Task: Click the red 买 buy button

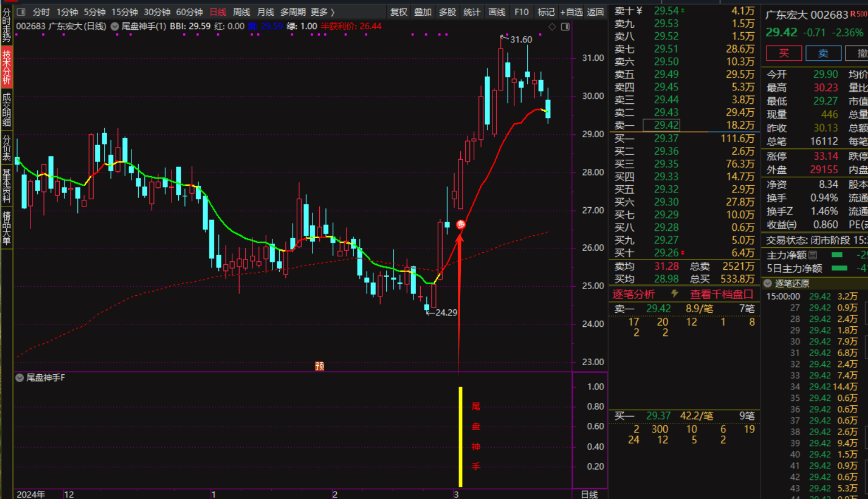Action: pos(783,53)
